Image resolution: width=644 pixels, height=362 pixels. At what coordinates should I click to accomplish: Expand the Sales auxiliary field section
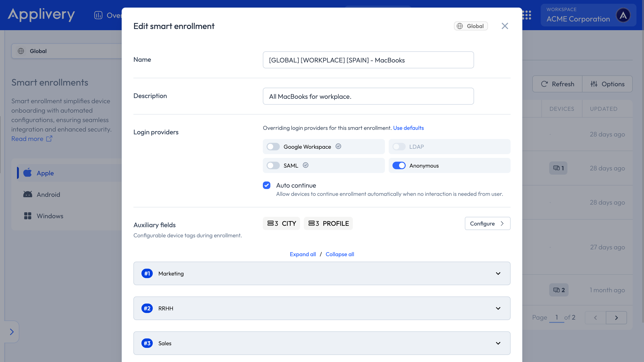(498, 343)
